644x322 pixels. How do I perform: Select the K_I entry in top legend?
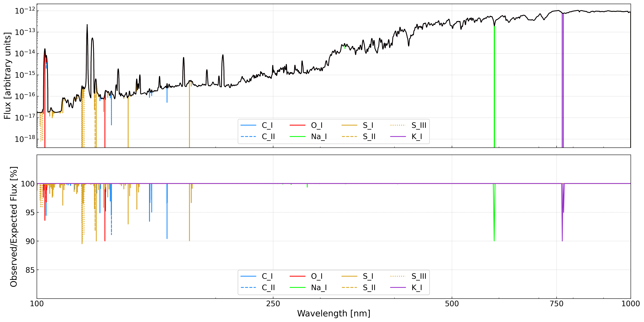pos(417,137)
